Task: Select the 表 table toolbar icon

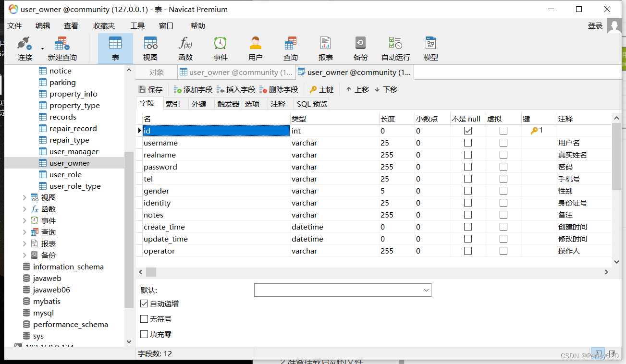Action: click(x=115, y=49)
